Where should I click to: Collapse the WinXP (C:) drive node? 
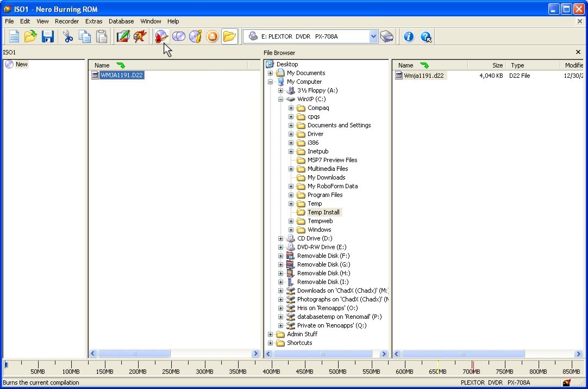pyautogui.click(x=280, y=99)
